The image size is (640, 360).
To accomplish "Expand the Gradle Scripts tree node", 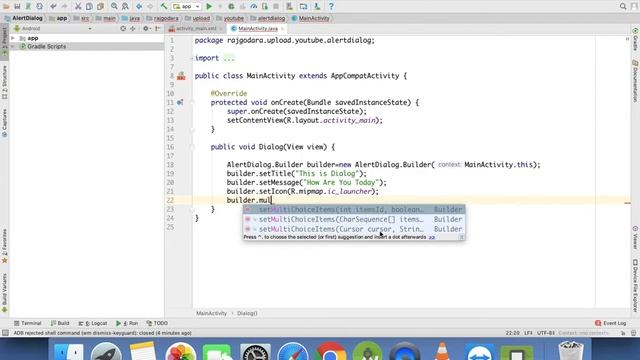I will click(13, 47).
